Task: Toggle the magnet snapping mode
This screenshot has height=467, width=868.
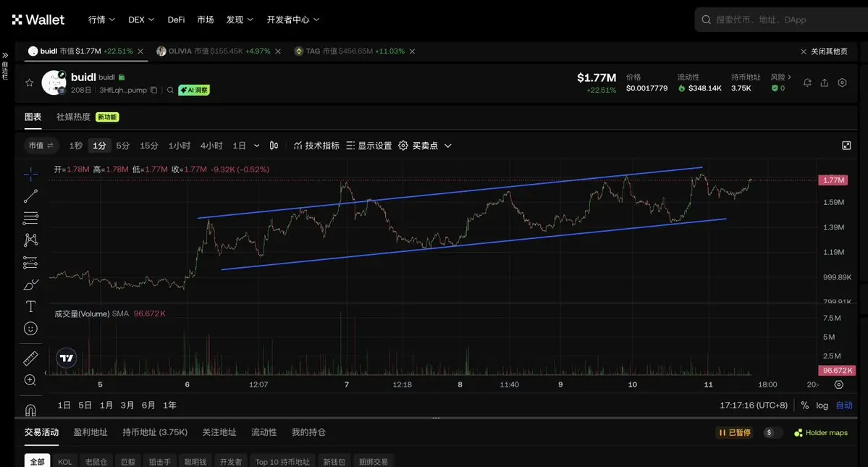Action: tap(30, 410)
